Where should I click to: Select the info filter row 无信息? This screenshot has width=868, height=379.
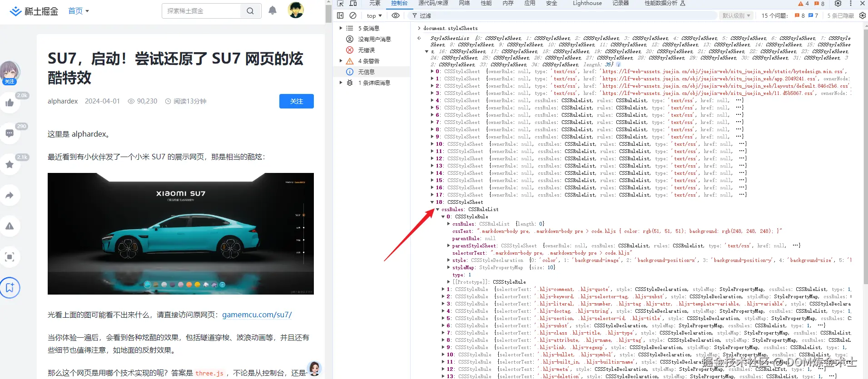[x=372, y=72]
